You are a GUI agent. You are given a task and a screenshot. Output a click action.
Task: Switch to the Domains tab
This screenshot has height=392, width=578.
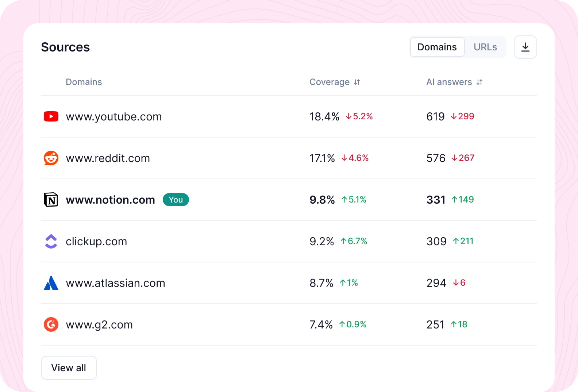pyautogui.click(x=437, y=47)
